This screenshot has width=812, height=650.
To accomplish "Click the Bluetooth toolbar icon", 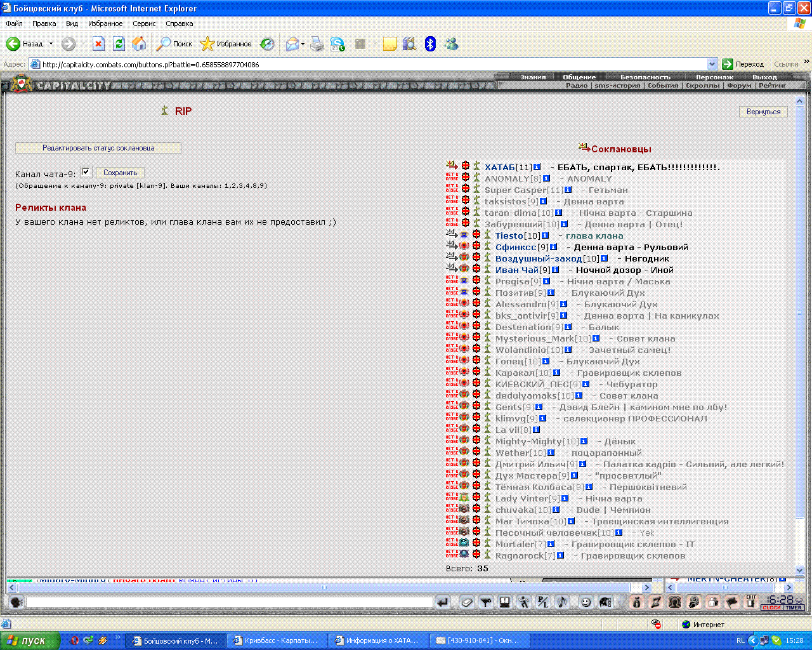I will pyautogui.click(x=430, y=44).
